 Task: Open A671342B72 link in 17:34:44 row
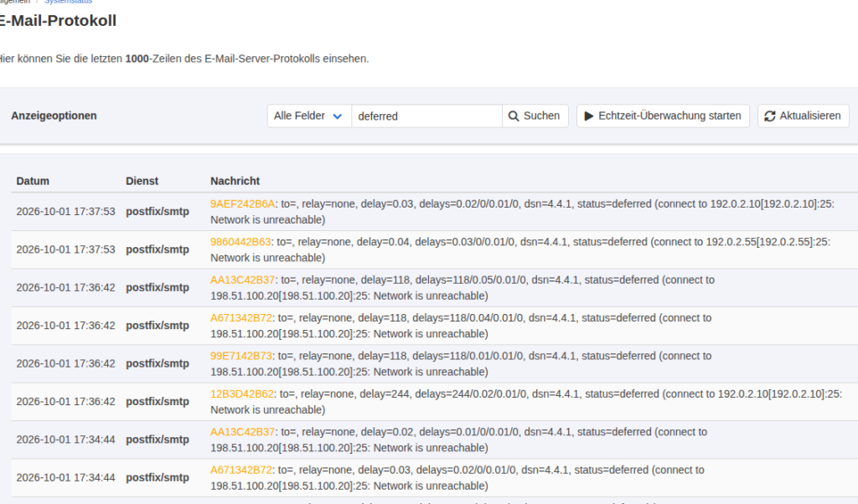coord(240,470)
